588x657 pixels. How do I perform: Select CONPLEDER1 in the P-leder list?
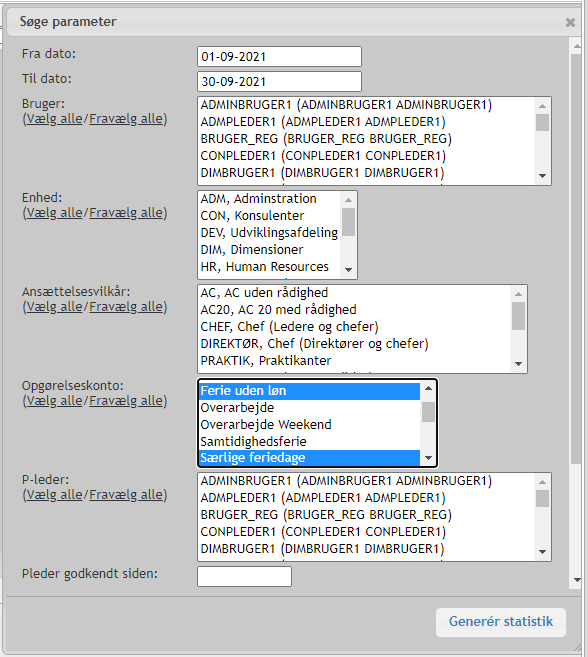tap(366, 532)
